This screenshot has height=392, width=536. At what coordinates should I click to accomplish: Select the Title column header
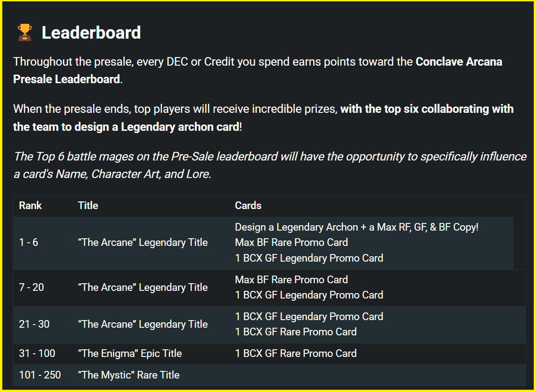pyautogui.click(x=88, y=205)
